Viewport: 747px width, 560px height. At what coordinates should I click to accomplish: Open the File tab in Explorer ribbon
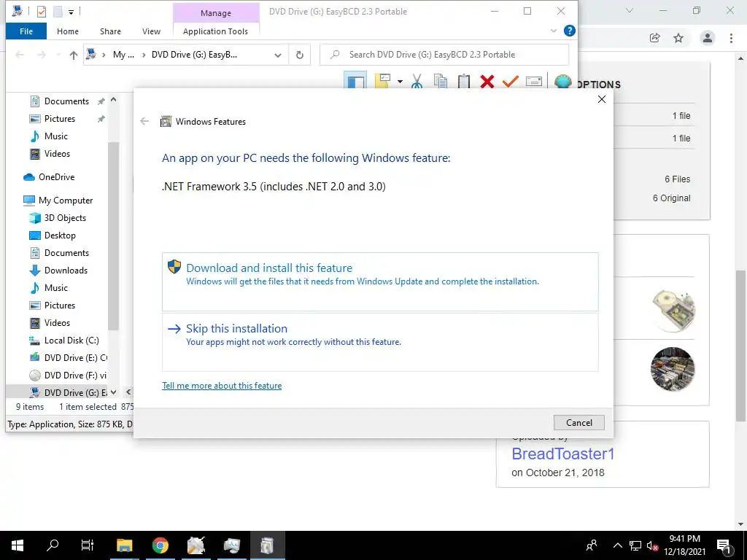click(x=26, y=31)
